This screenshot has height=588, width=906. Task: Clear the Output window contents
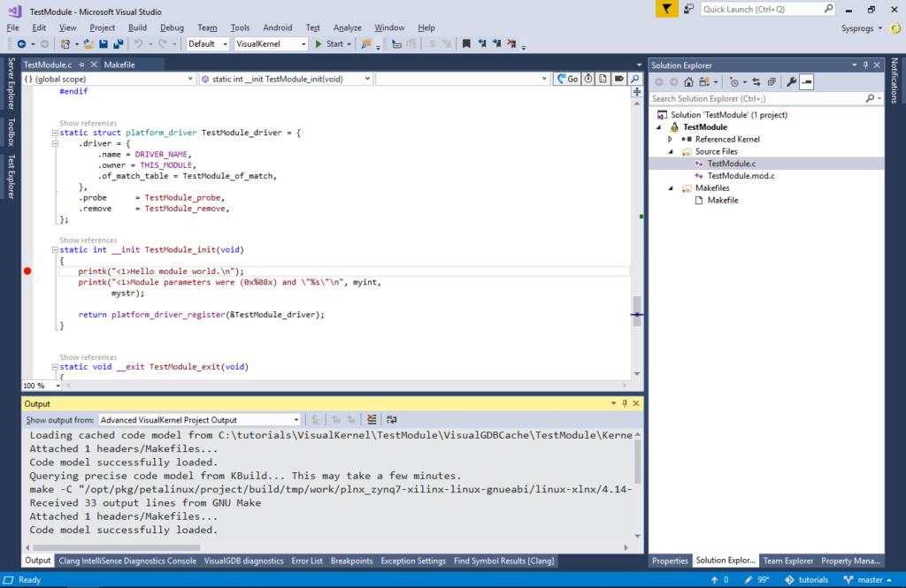pos(372,420)
